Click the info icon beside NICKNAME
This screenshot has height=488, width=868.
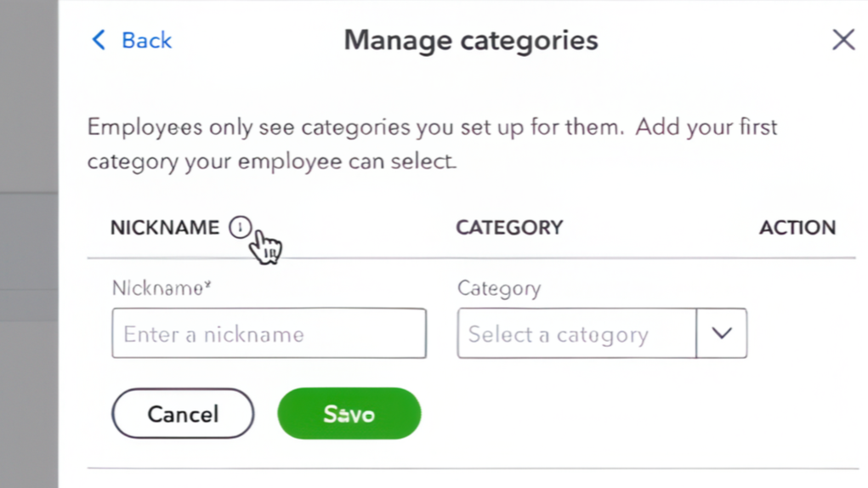coord(241,227)
